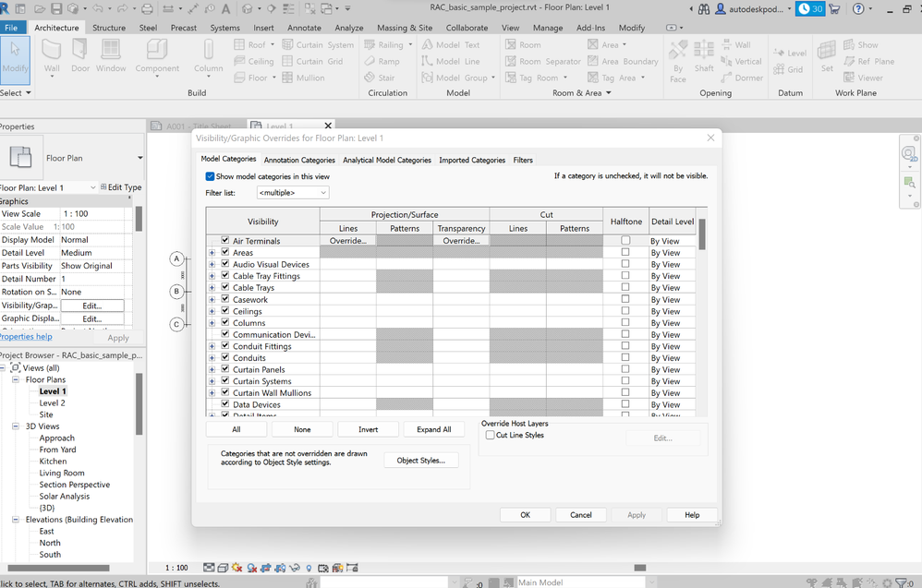Click the Ref Plane tool

click(868, 61)
